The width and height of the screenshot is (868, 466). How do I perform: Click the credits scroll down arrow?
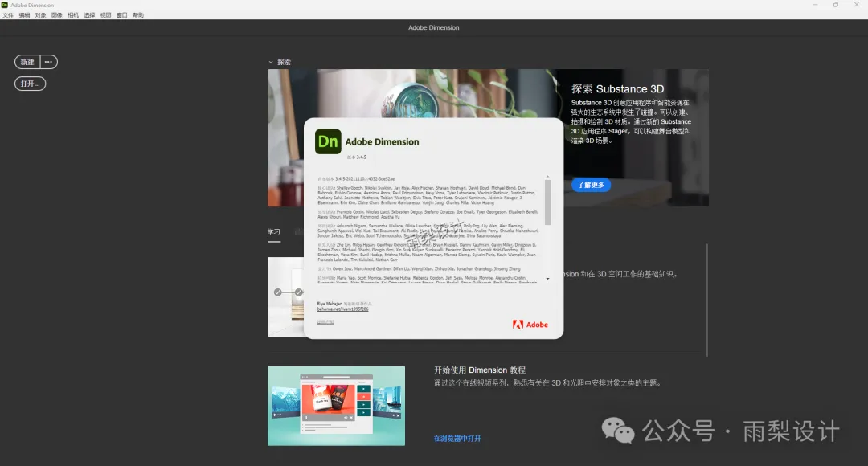pyautogui.click(x=547, y=278)
